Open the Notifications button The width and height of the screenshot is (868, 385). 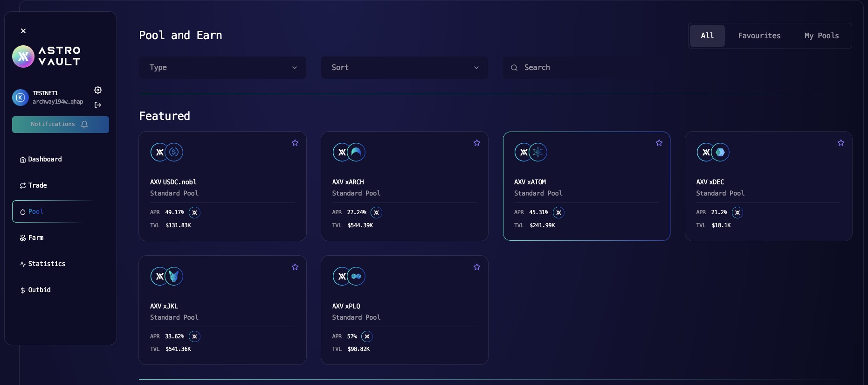(x=61, y=125)
